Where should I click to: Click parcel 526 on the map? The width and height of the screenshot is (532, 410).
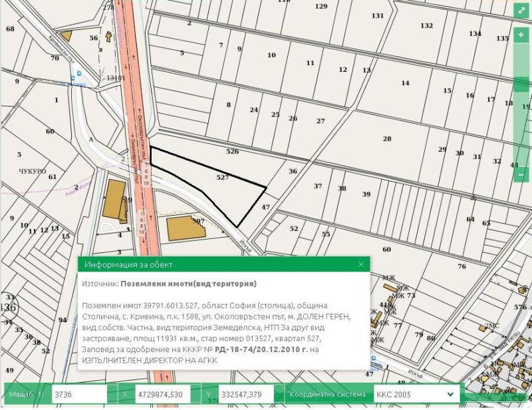[232, 152]
